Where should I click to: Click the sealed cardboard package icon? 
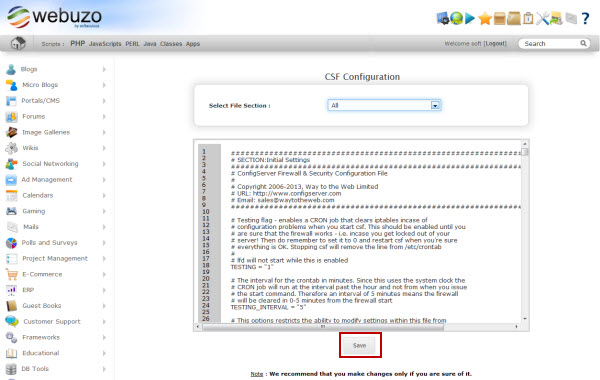pyautogui.click(x=514, y=18)
